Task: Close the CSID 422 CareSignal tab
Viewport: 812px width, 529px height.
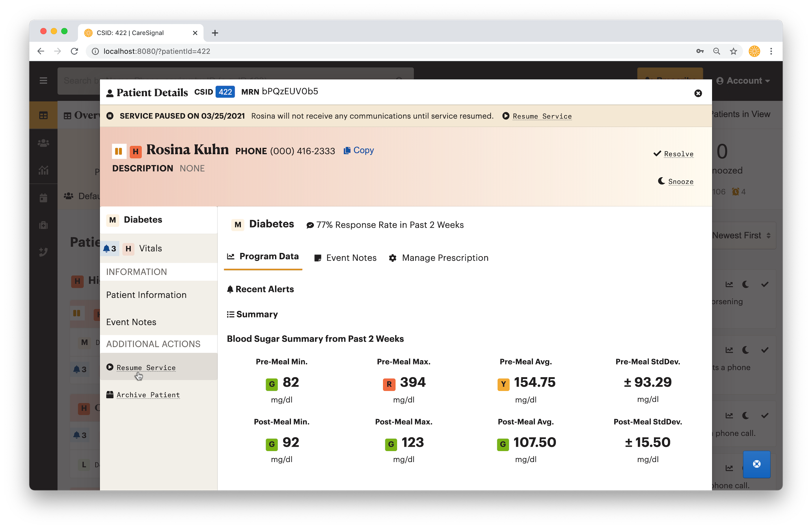Action: click(x=195, y=33)
